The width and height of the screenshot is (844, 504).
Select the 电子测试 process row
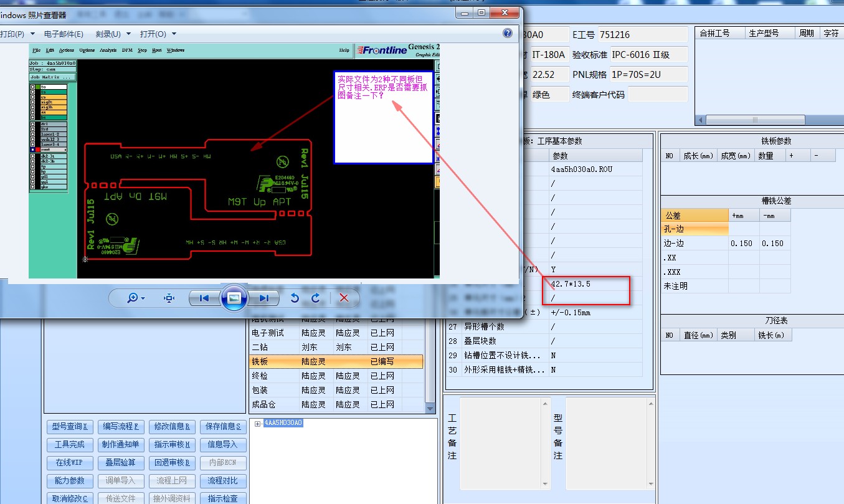click(x=336, y=333)
